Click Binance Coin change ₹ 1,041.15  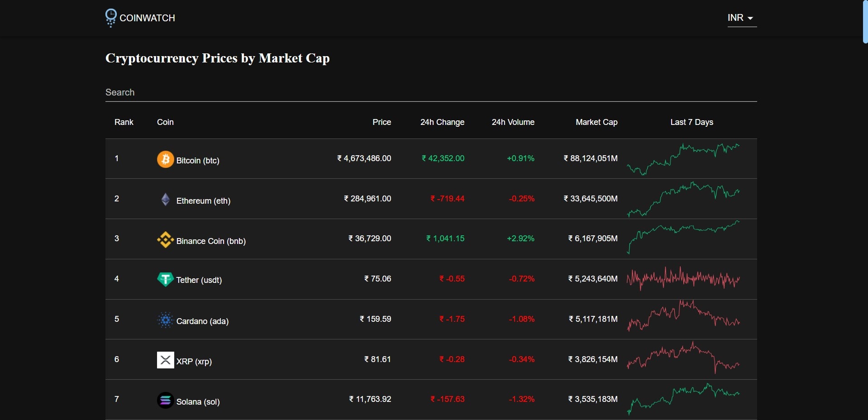(x=445, y=239)
